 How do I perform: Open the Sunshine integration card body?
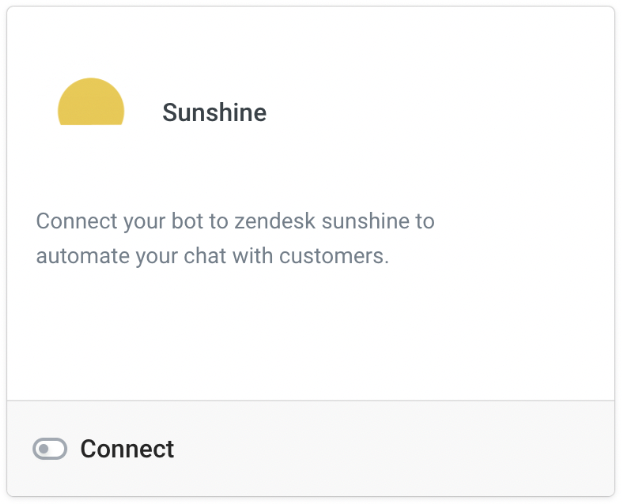311,203
